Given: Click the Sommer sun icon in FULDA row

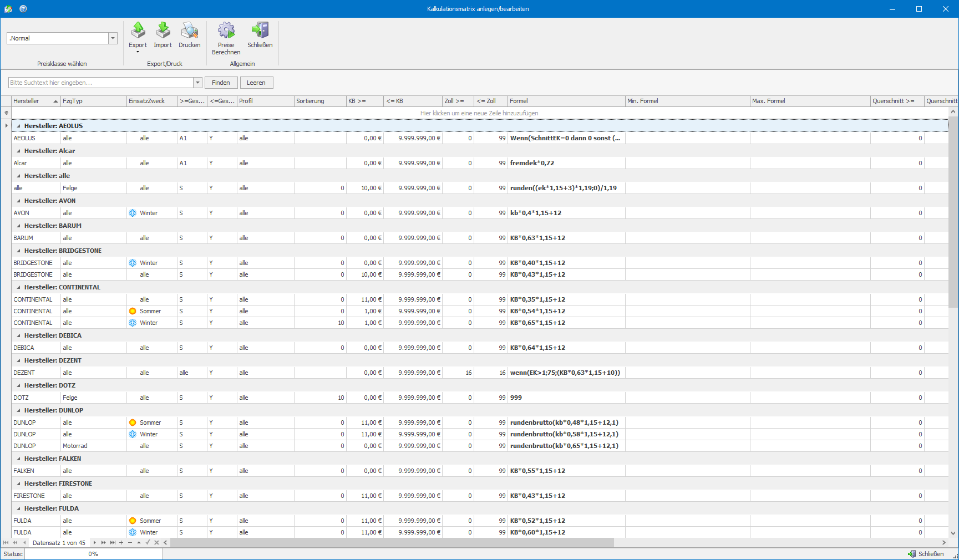Looking at the screenshot, I should point(133,521).
